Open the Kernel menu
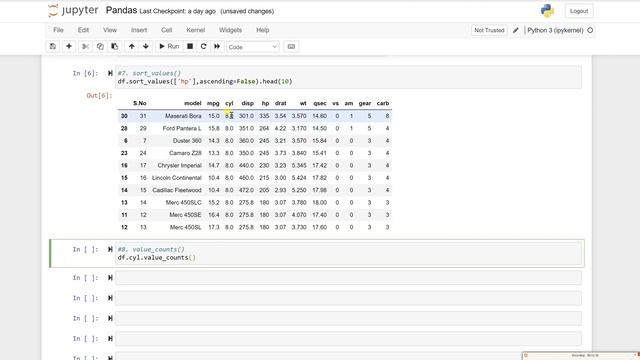Image resolution: width=640 pixels, height=360 pixels. coord(196,30)
